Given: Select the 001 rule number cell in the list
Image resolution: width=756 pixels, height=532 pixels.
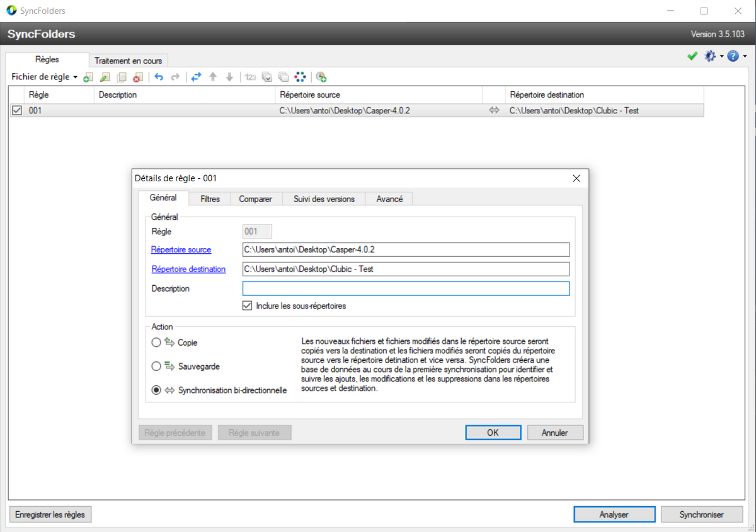Looking at the screenshot, I should tap(35, 111).
